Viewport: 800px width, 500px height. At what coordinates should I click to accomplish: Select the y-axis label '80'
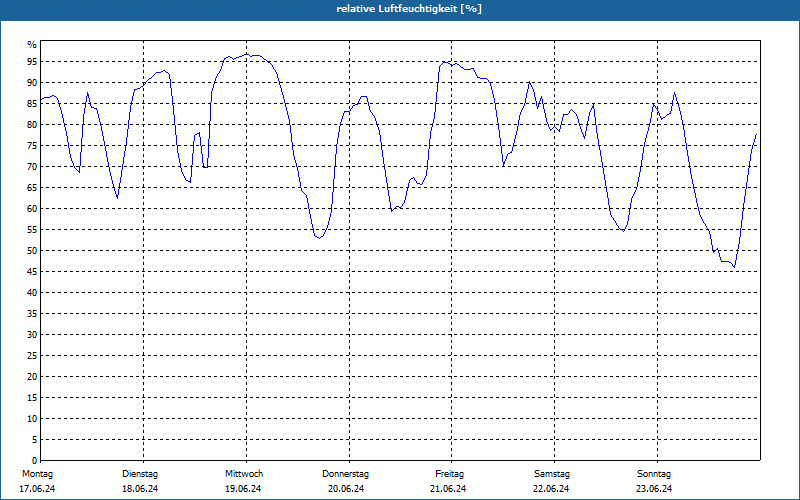pyautogui.click(x=32, y=124)
